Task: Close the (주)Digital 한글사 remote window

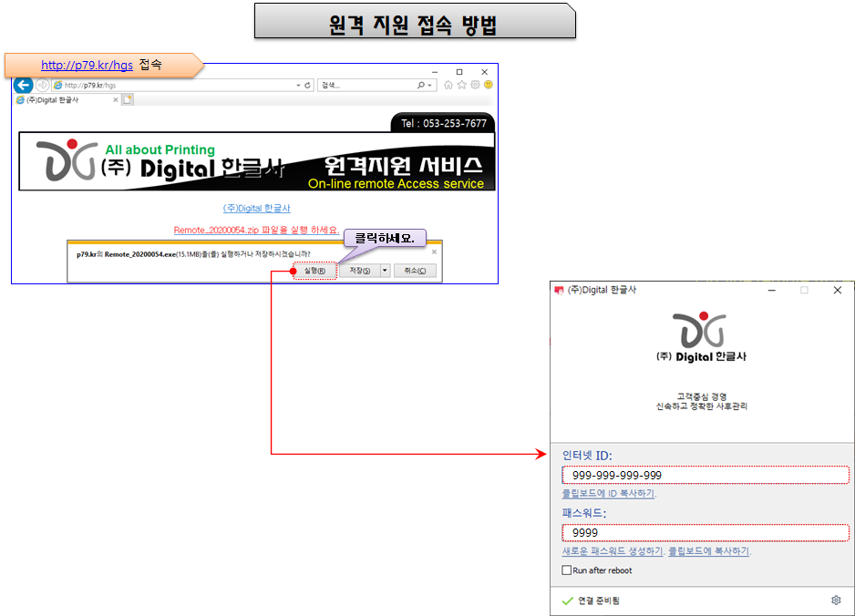Action: (838, 290)
